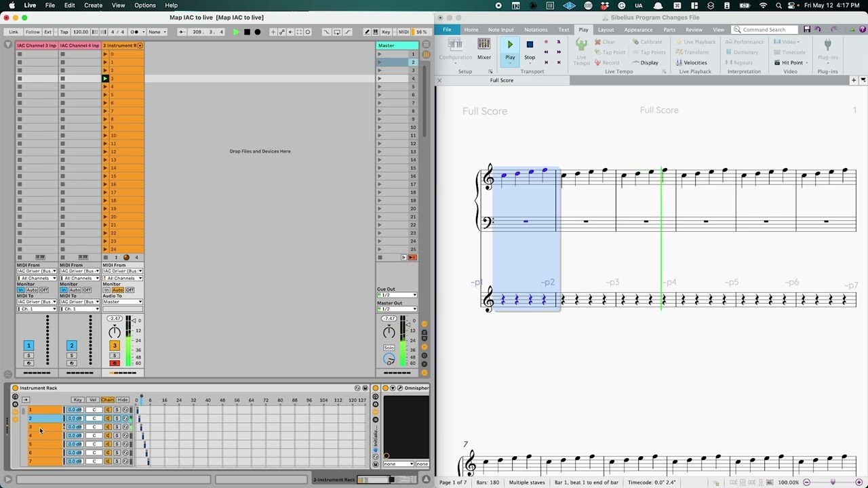Toggle Instrument Rack device activator
The height and width of the screenshot is (488, 868).
[x=15, y=388]
